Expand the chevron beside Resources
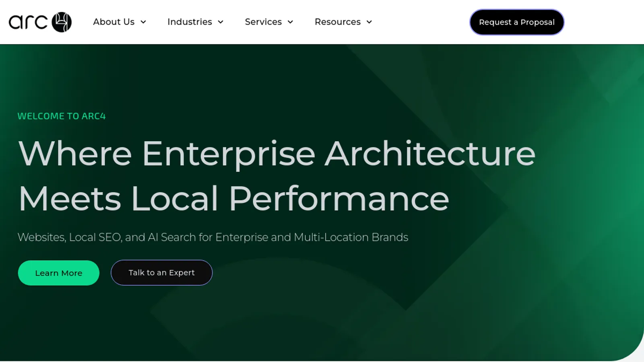This screenshot has width=644, height=362. (369, 22)
